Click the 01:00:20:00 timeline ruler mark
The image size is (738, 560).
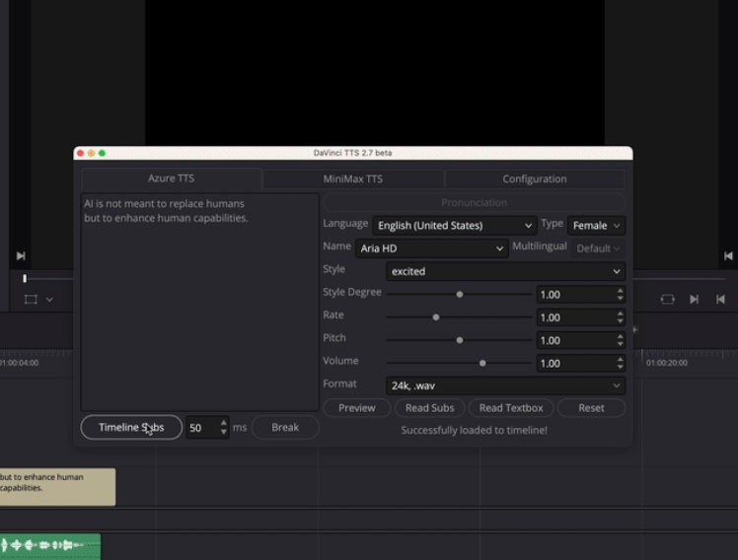point(666,363)
